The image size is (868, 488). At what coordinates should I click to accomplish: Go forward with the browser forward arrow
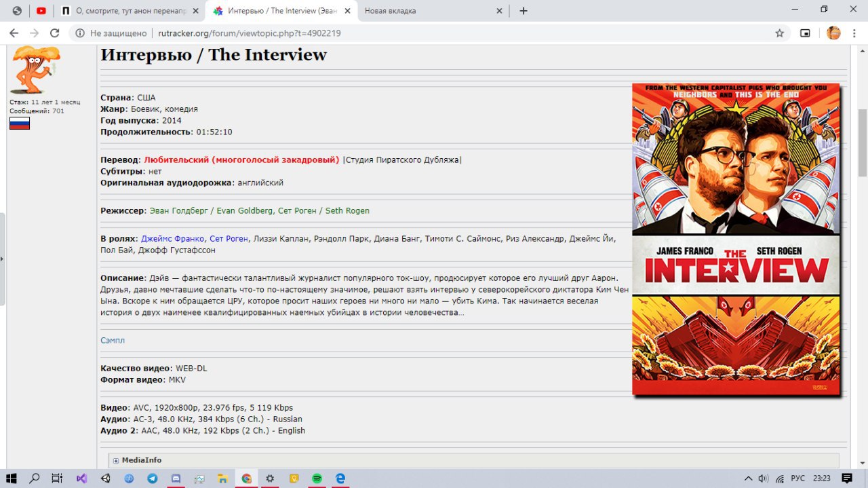tap(34, 33)
